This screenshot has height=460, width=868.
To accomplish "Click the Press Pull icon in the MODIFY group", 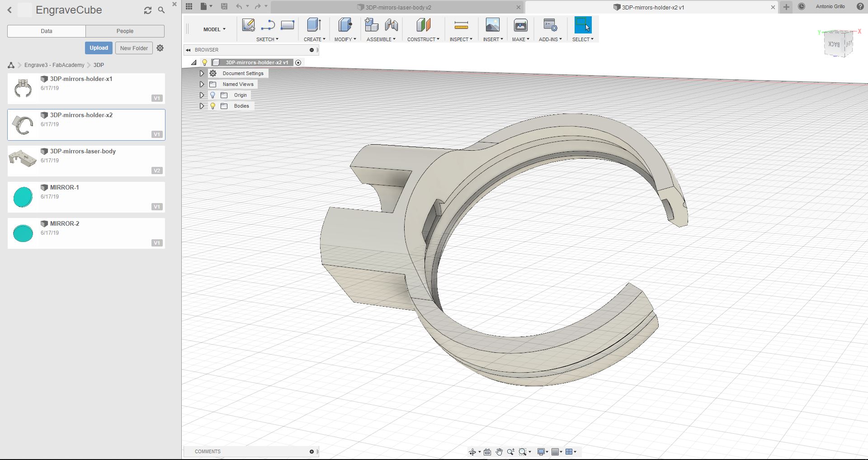I will pos(344,25).
